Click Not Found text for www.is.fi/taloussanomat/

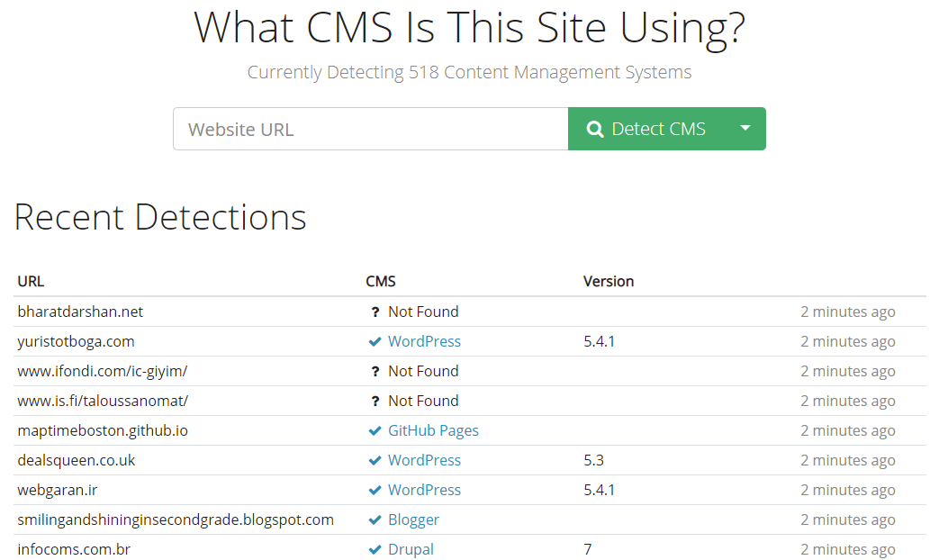point(423,401)
